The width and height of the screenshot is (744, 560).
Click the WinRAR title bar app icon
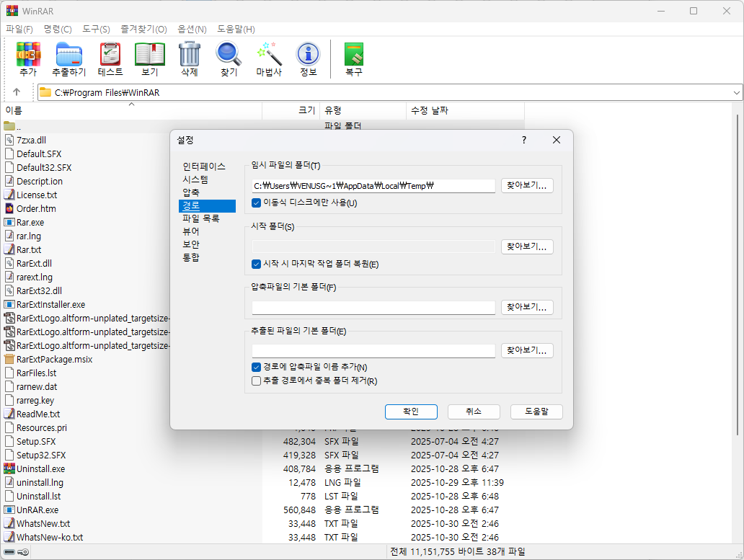[x=12, y=11]
